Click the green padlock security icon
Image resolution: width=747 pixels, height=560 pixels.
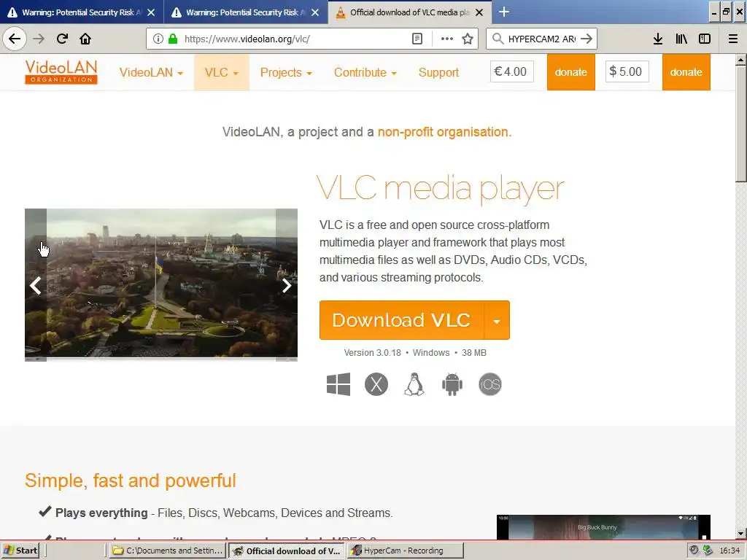pos(173,39)
